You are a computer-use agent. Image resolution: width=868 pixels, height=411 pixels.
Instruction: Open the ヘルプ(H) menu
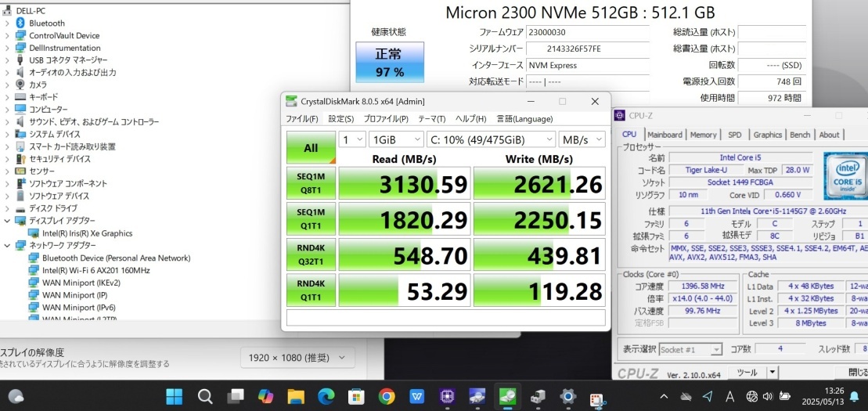point(470,118)
